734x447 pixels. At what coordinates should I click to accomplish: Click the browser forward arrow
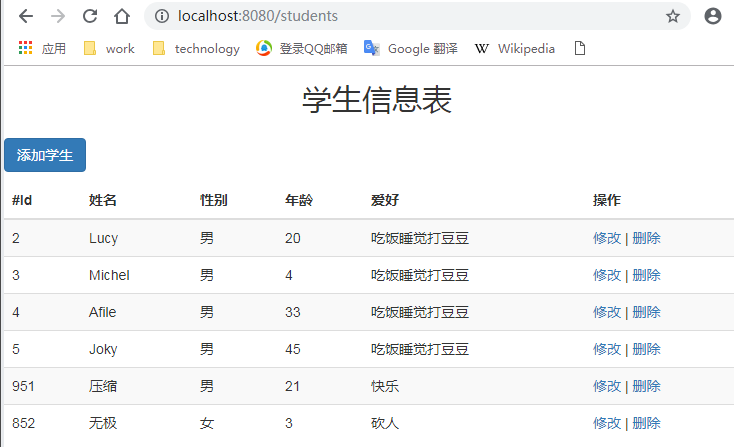coord(58,16)
